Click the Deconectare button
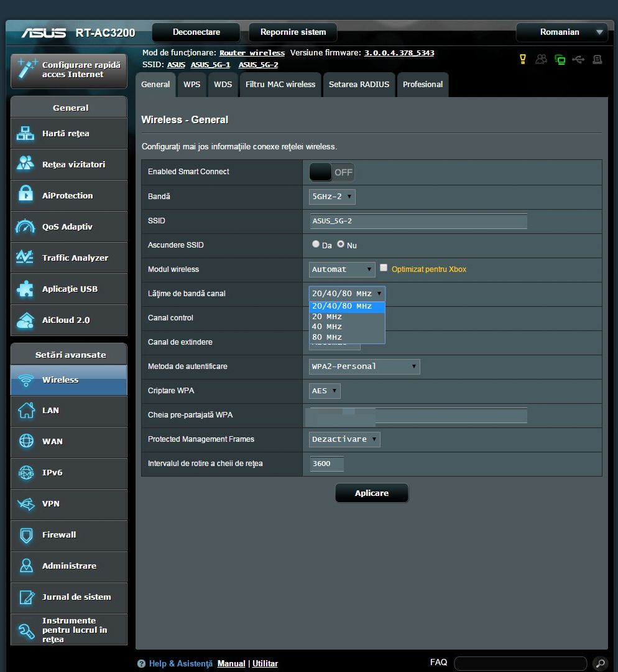The height and width of the screenshot is (672, 618). click(x=196, y=32)
